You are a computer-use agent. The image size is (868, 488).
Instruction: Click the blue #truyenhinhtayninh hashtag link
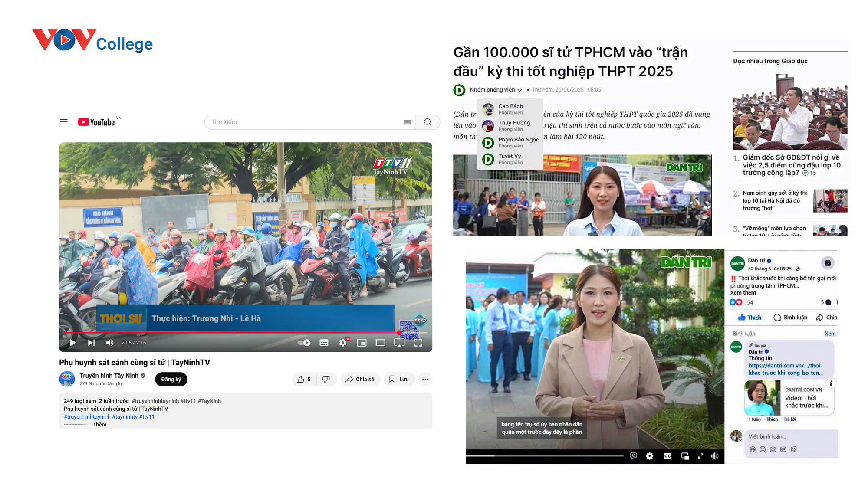(87, 417)
